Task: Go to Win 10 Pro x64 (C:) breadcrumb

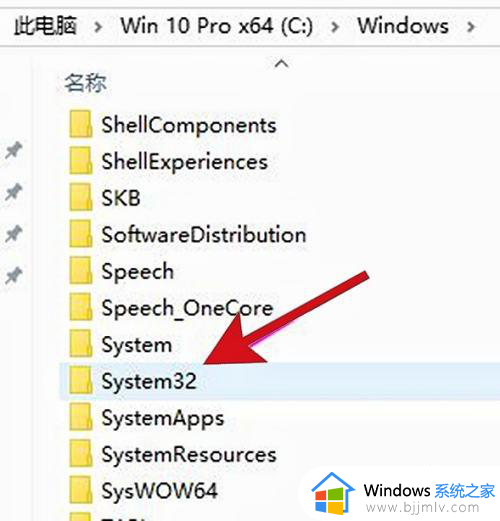Action: pyautogui.click(x=217, y=26)
